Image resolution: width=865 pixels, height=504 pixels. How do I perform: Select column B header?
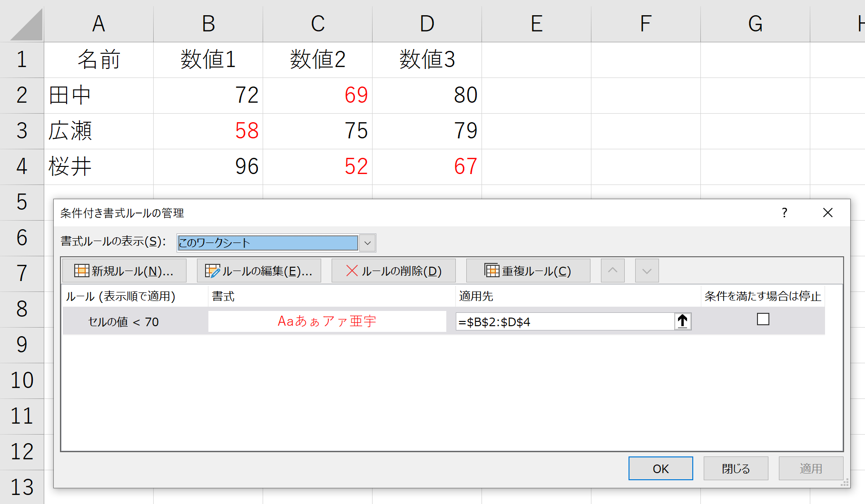click(x=208, y=23)
